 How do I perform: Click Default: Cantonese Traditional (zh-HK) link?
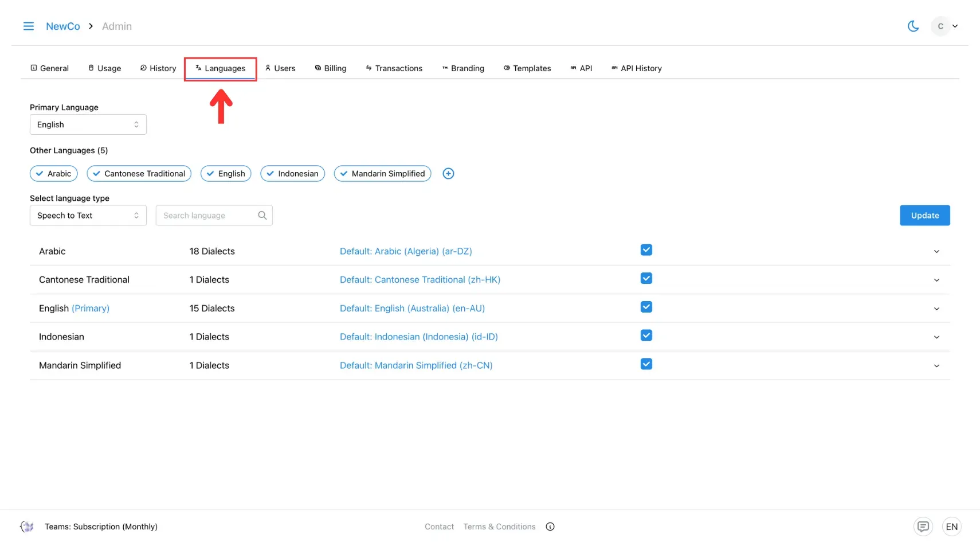click(x=420, y=280)
